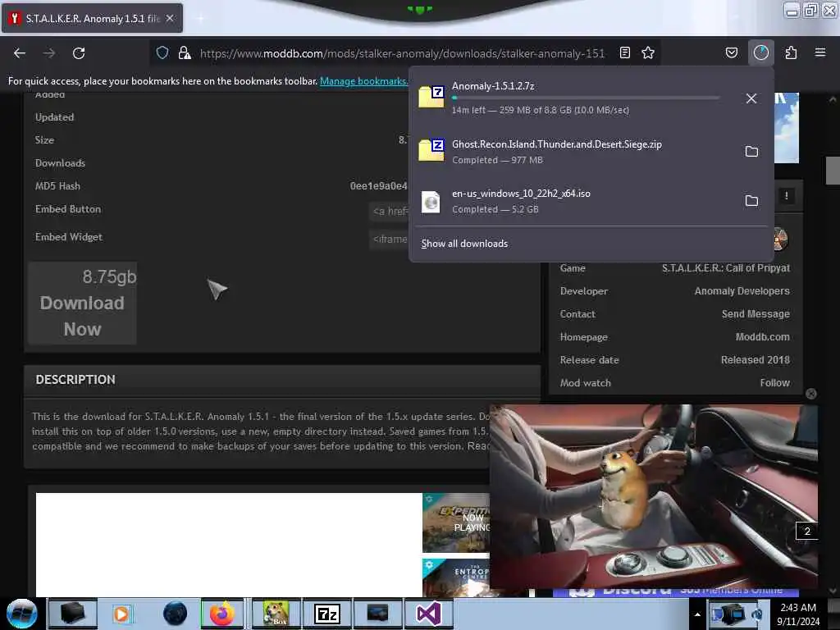Show Windows 10 iso in folder

click(751, 201)
